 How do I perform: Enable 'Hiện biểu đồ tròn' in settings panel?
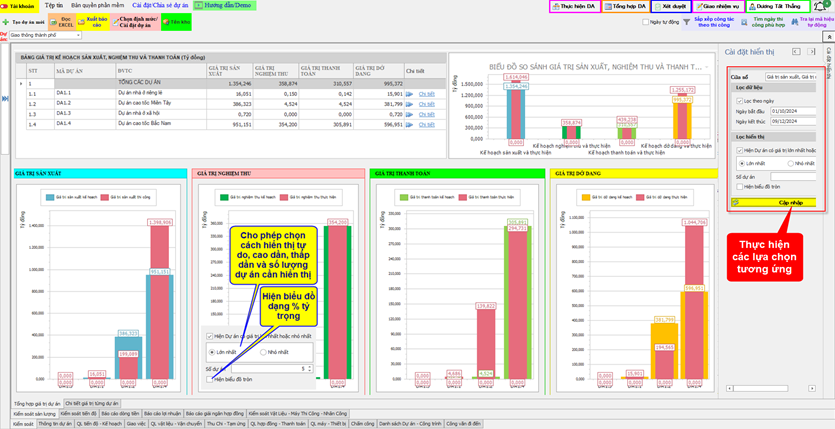tap(739, 187)
